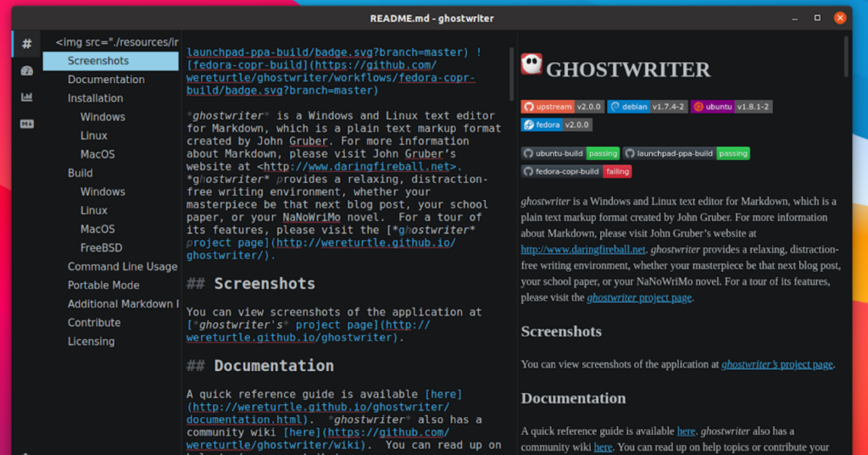Jump to Build in the outline

click(81, 173)
